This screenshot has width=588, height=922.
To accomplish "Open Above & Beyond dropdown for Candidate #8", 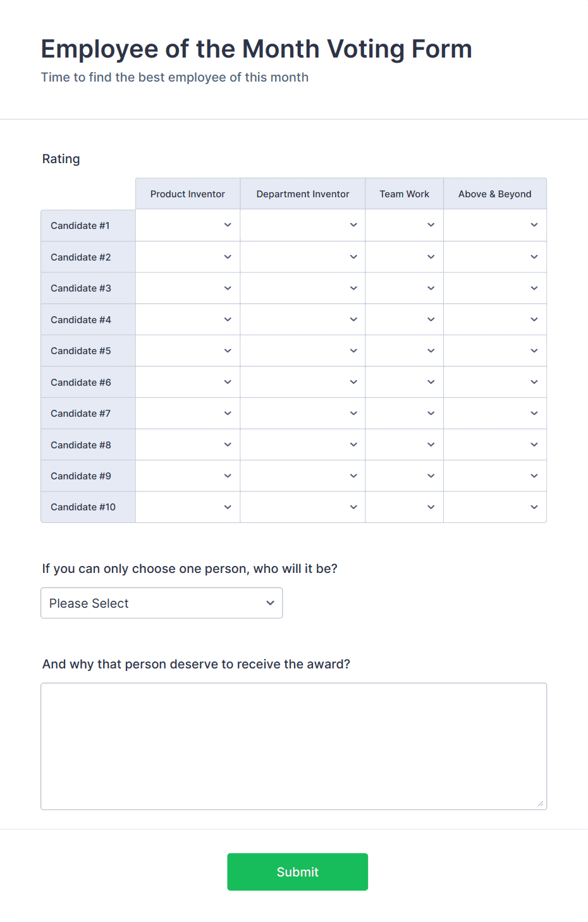I will pos(494,445).
